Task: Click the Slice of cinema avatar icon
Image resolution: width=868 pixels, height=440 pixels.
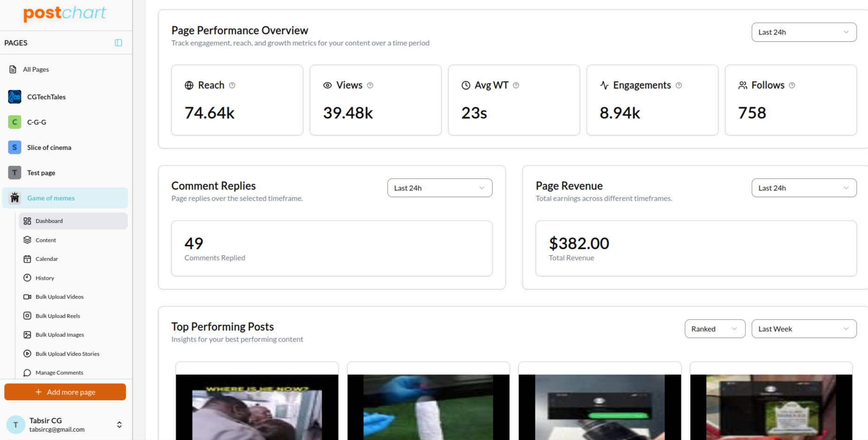Action: [14, 147]
